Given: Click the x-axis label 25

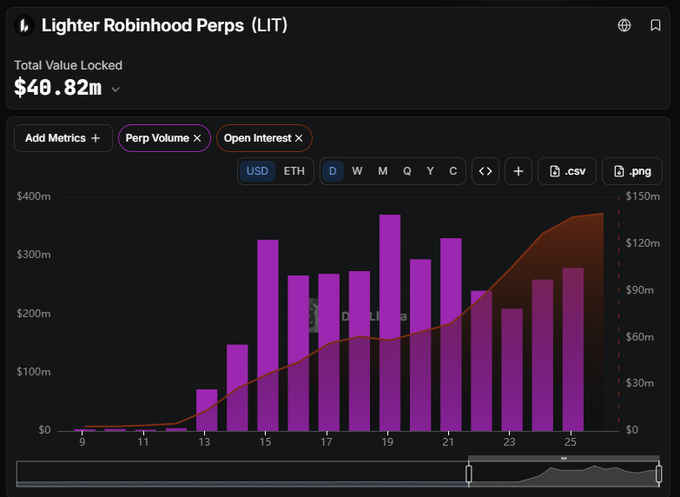Looking at the screenshot, I should [x=570, y=442].
